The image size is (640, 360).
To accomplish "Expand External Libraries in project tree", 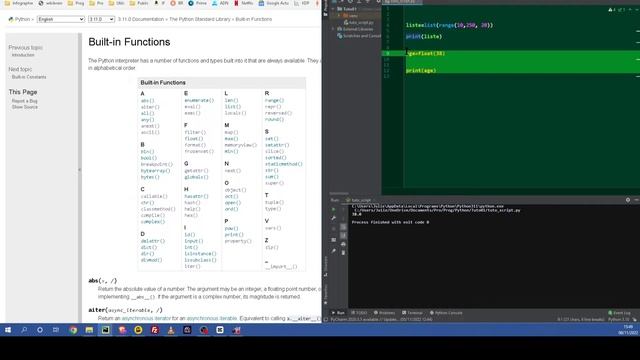I will [x=334, y=29].
